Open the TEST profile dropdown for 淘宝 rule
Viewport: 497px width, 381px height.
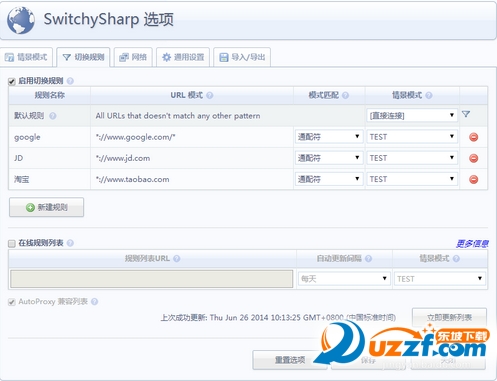412,179
